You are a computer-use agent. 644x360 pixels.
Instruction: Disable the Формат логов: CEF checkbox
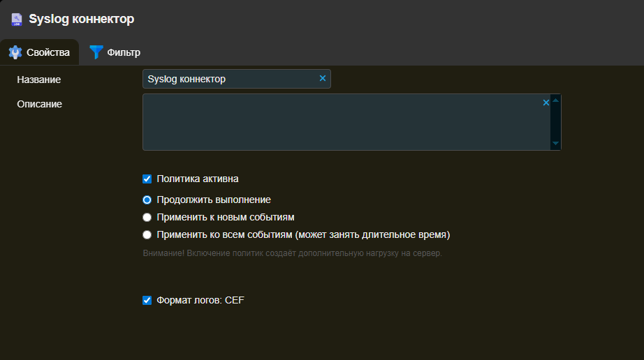[147, 301]
